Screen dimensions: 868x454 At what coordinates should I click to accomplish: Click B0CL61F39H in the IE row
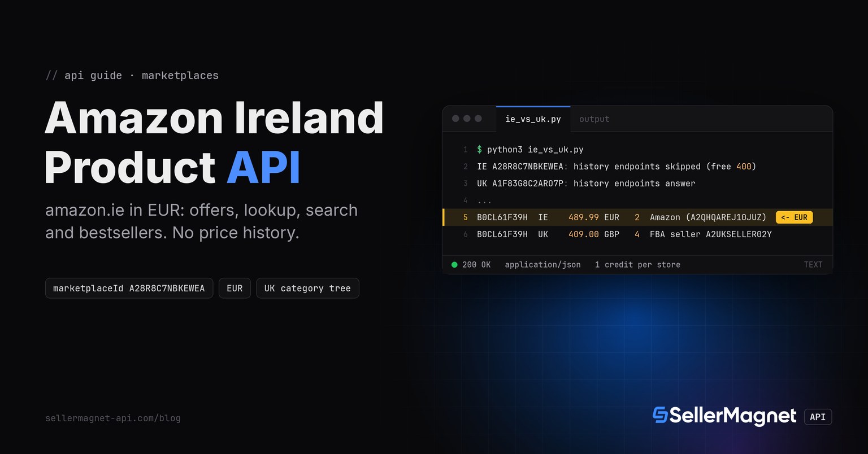pos(502,217)
